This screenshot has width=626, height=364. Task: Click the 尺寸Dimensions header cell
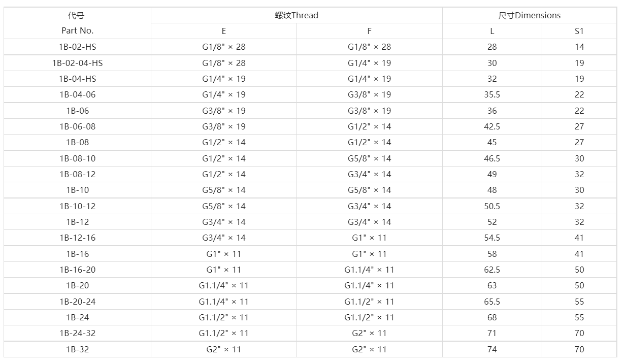(x=529, y=15)
